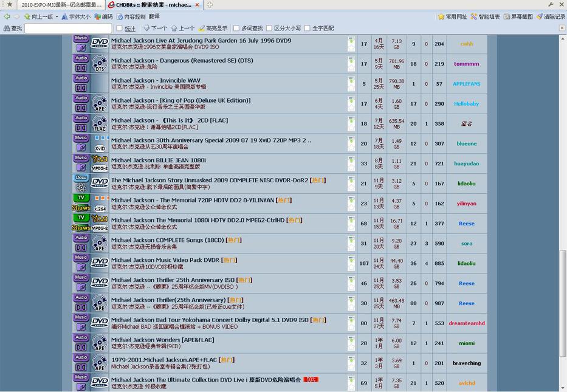Open Michael Jackson Invincible WAV link

tap(156, 80)
